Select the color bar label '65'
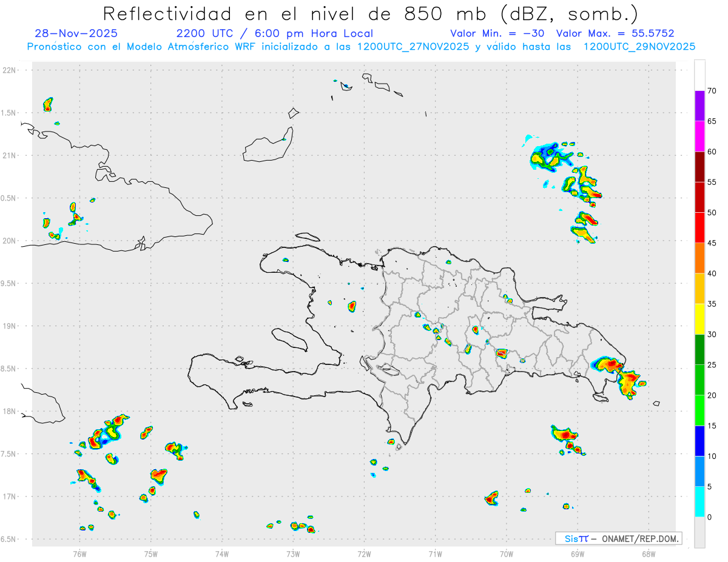The image size is (728, 562). 712,121
